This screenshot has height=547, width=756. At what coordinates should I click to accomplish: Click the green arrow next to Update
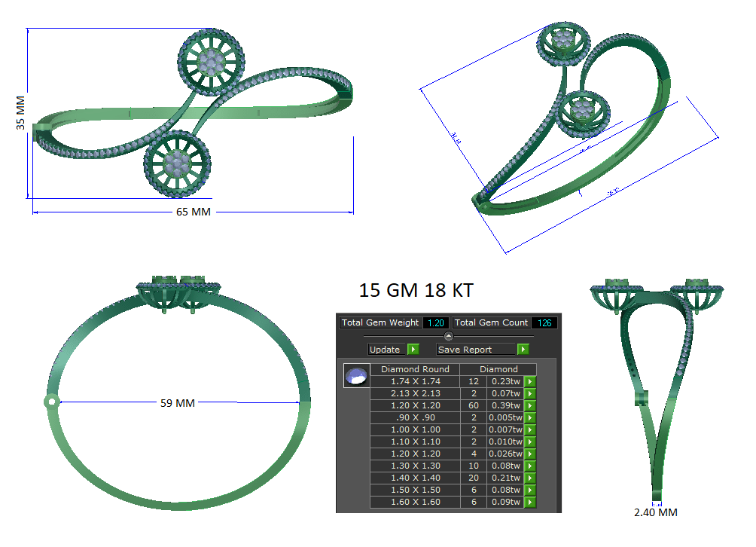point(413,350)
